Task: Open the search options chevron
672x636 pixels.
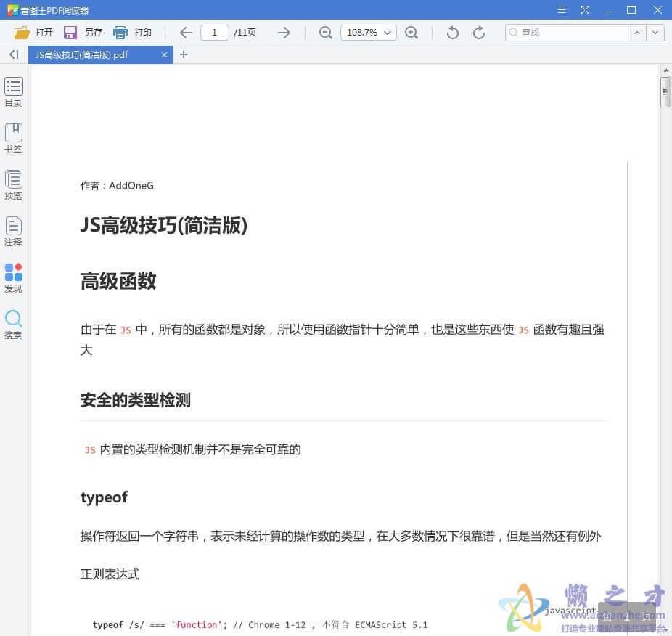Action: (x=654, y=32)
